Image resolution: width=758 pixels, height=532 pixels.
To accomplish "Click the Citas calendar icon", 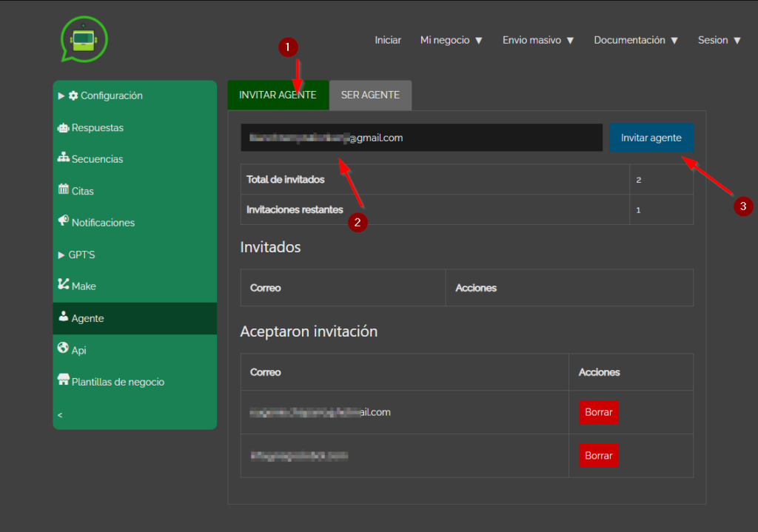I will [x=64, y=189].
